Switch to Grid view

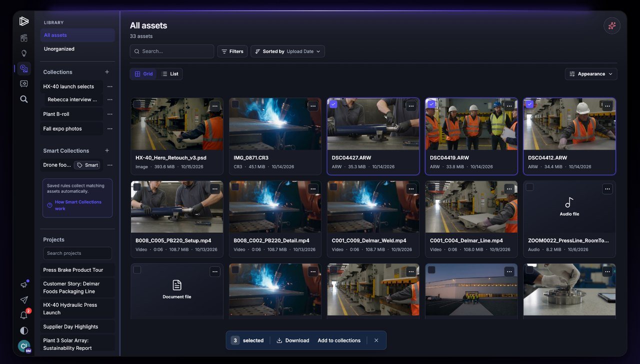143,74
